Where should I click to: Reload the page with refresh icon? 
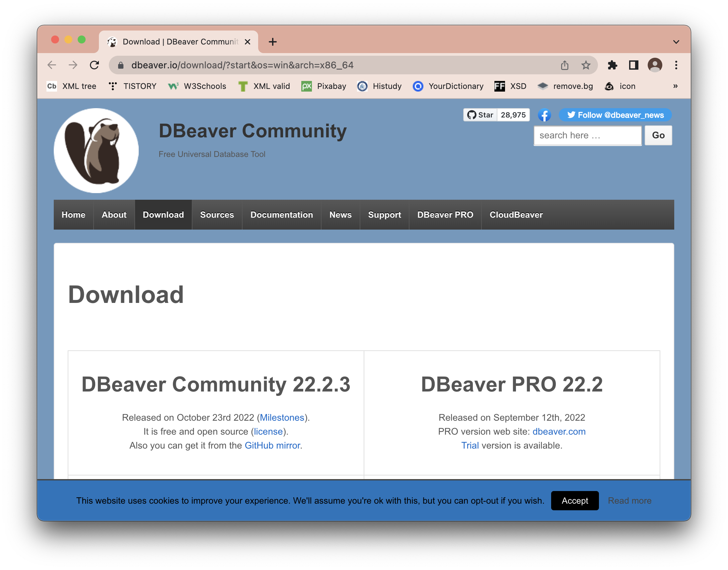(x=95, y=65)
